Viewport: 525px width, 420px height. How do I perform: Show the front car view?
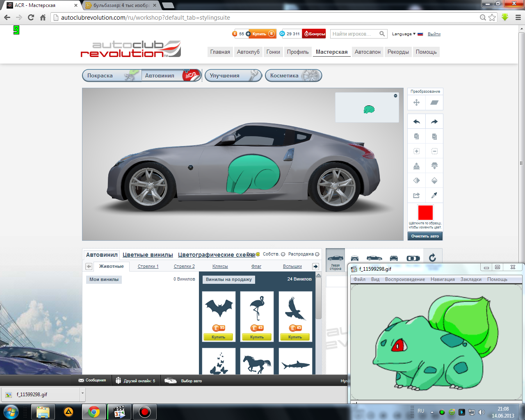coord(355,258)
